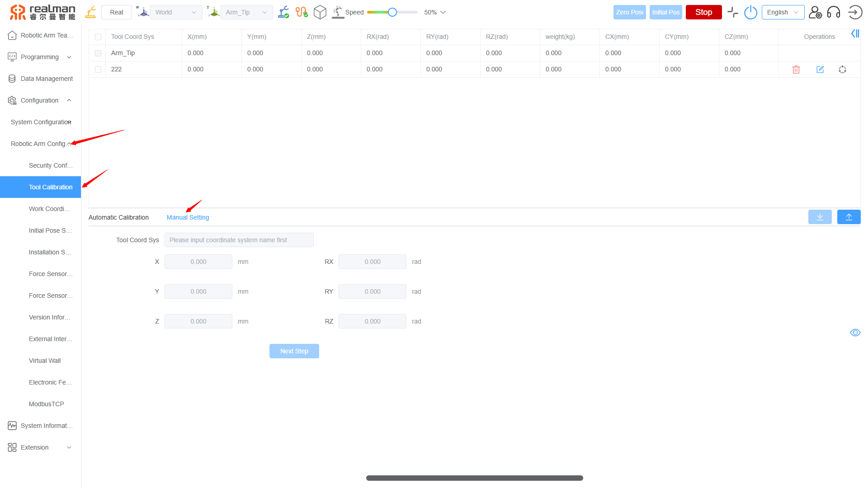Expand the Programming sidebar menu
Screen dimensions: 868x488
[x=40, y=57]
